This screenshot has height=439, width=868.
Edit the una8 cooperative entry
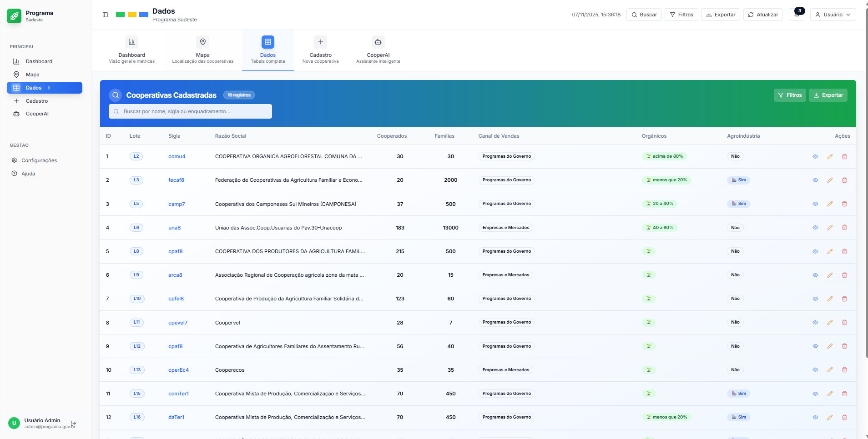coord(830,228)
